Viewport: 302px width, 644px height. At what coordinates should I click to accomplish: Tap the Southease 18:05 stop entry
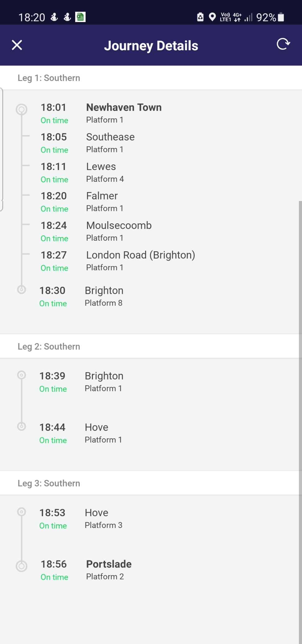110,143
